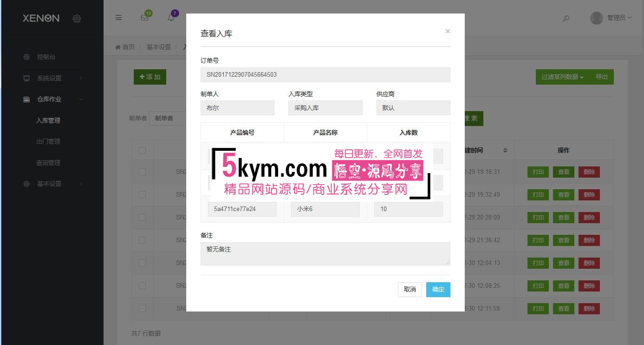Check the row created at 19:32:49

tap(143, 194)
